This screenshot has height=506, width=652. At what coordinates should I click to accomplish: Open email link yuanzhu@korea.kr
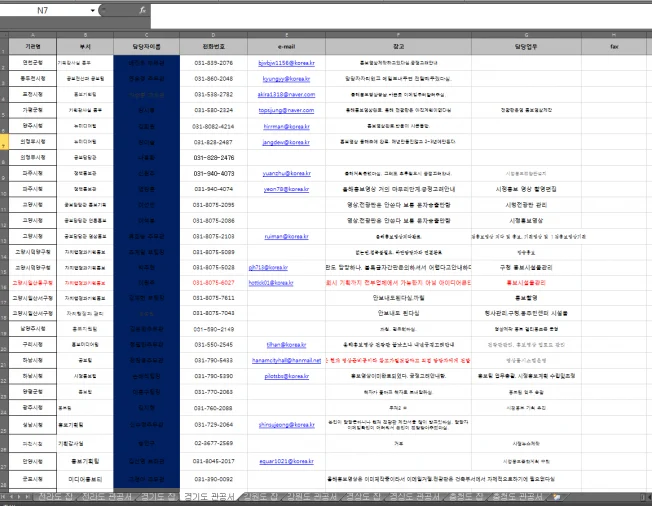point(286,173)
